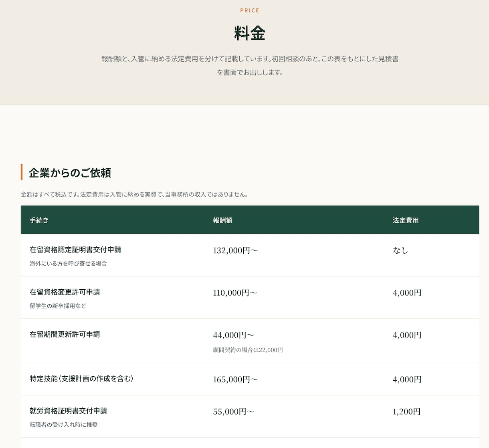Image resolution: width=489 pixels, height=448 pixels.
Task: Click the price 165,000円〜
Action: (235, 379)
